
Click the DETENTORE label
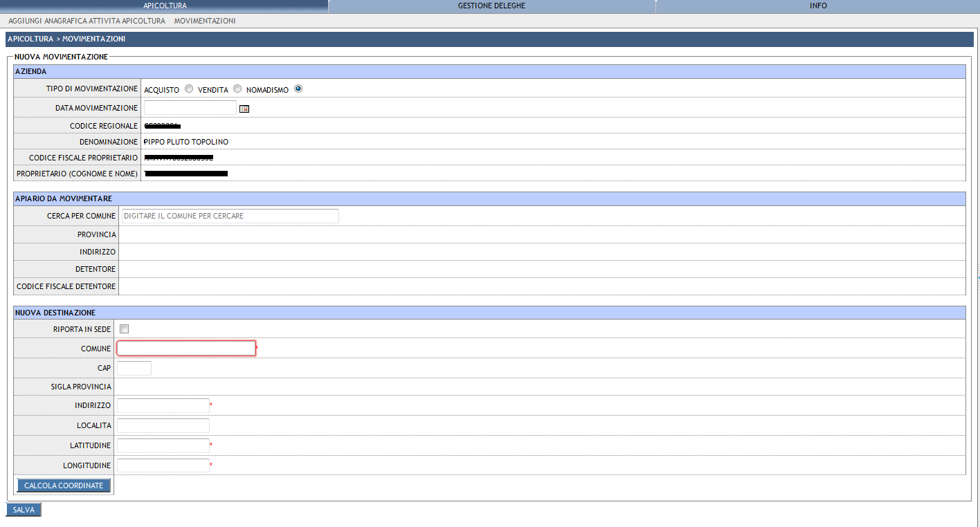click(x=96, y=269)
